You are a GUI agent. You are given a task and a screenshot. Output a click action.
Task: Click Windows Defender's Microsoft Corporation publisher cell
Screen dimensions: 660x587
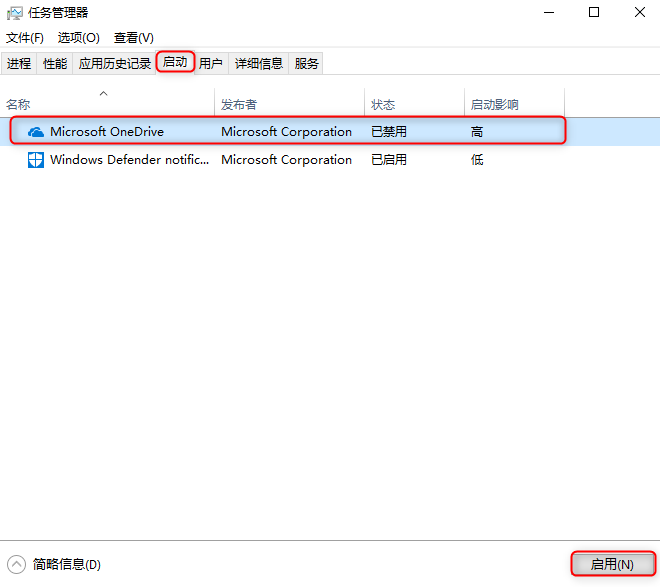click(287, 160)
